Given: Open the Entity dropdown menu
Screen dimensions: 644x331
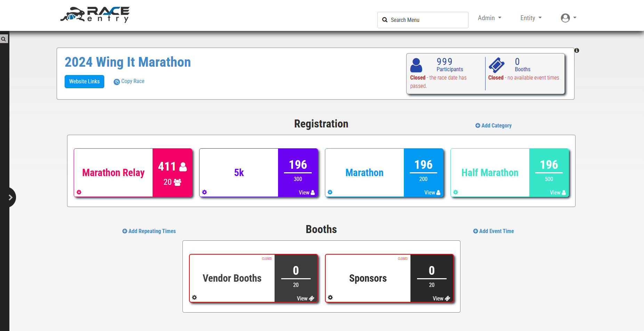Looking at the screenshot, I should coord(531,18).
